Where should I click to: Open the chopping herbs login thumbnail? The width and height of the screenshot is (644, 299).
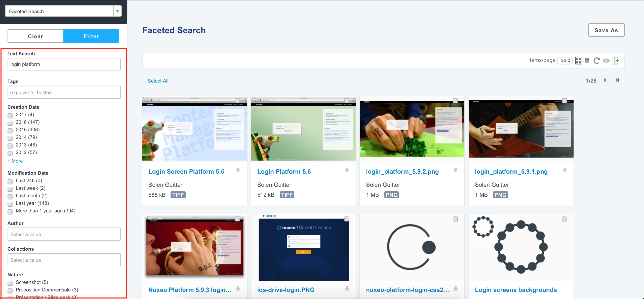point(412,129)
